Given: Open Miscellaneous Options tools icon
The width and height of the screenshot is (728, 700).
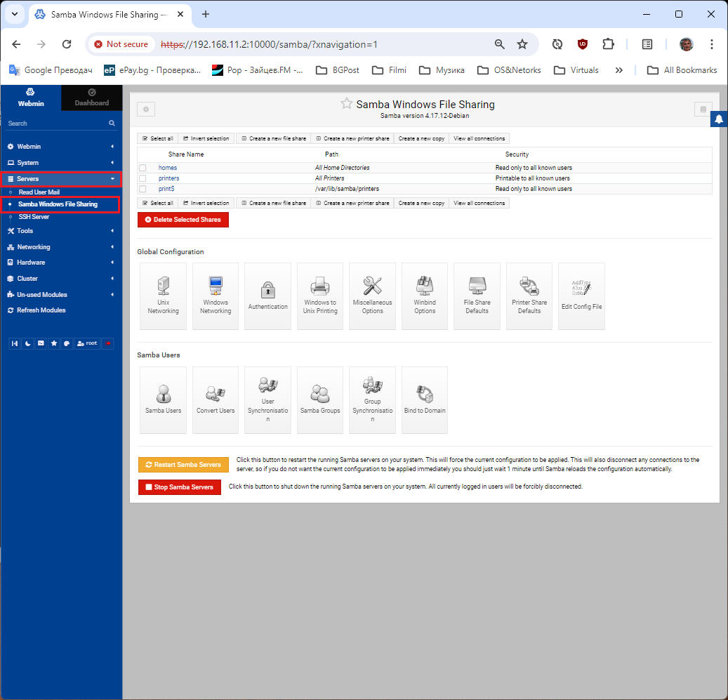Looking at the screenshot, I should coord(372,296).
